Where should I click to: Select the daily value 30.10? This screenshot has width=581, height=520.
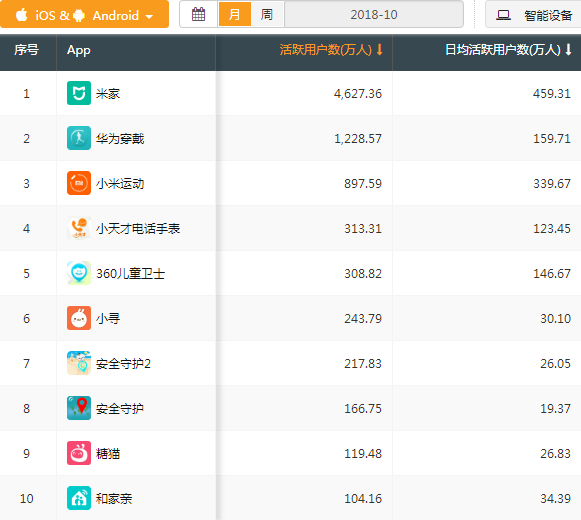click(x=555, y=318)
